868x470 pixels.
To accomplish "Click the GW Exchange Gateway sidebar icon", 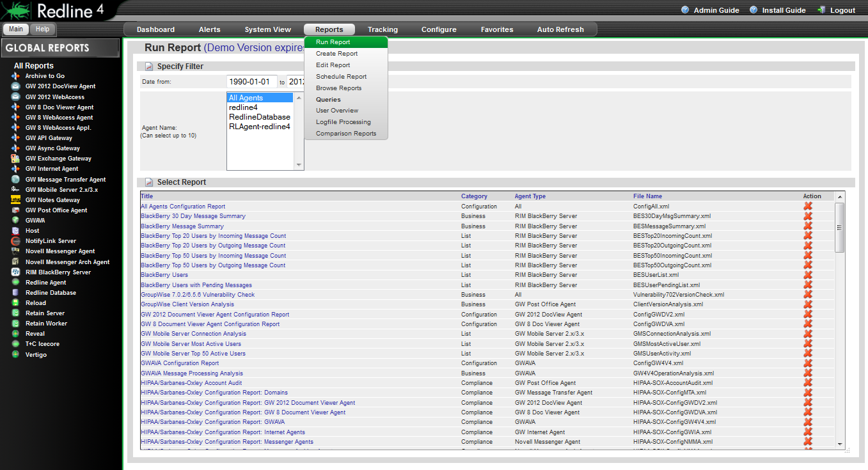I will [x=15, y=159].
